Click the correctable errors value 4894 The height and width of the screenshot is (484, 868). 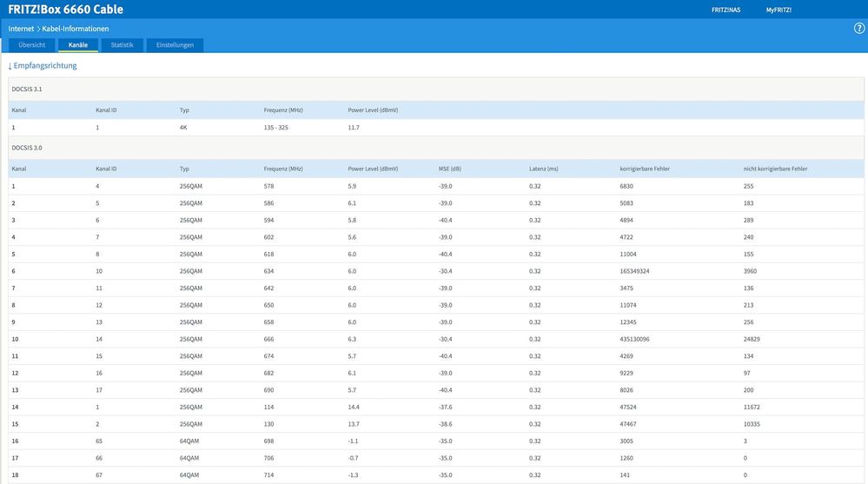tap(626, 221)
